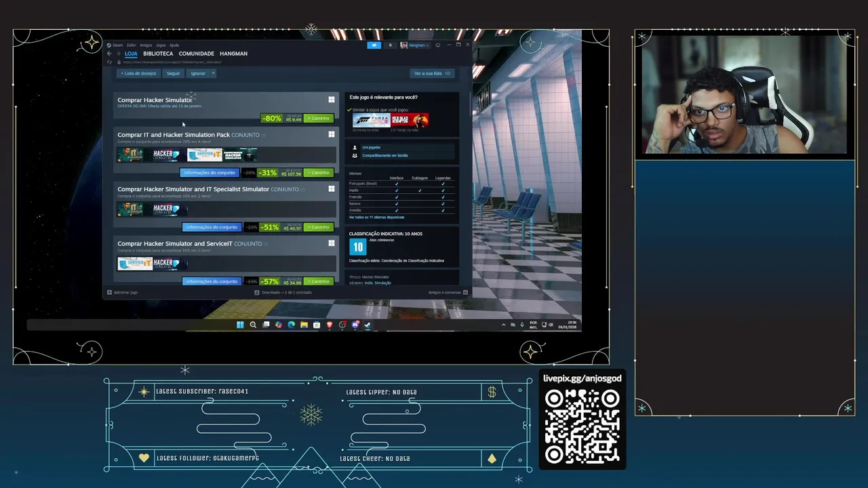Open bundle info for IT and Hacker Simulation Pack
The height and width of the screenshot is (488, 868).
210,172
